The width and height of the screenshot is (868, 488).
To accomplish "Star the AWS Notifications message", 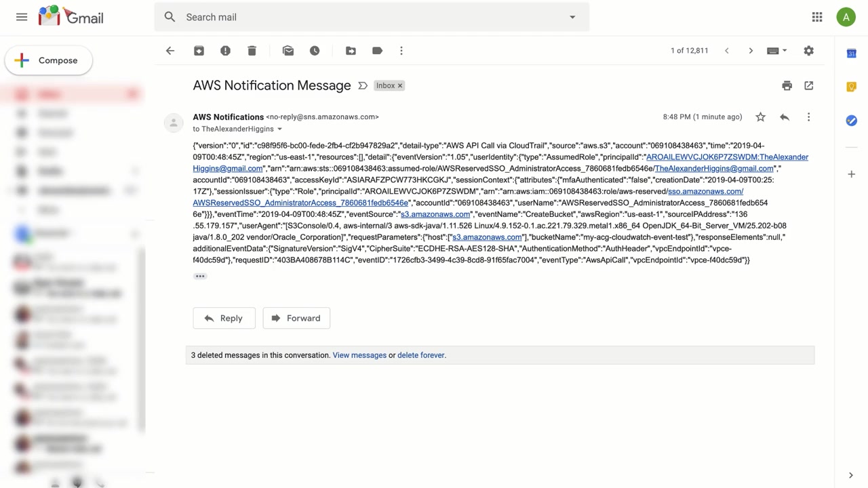I will [x=760, y=117].
